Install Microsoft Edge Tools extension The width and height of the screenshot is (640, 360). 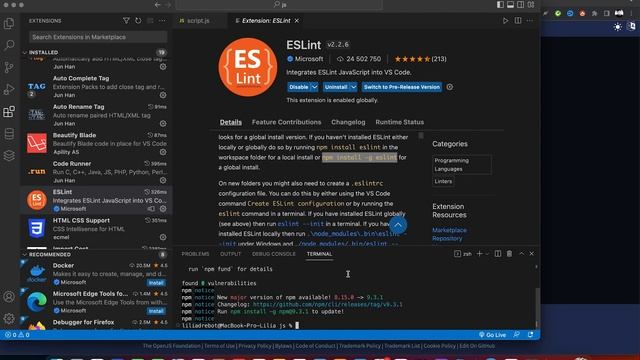tap(156, 311)
